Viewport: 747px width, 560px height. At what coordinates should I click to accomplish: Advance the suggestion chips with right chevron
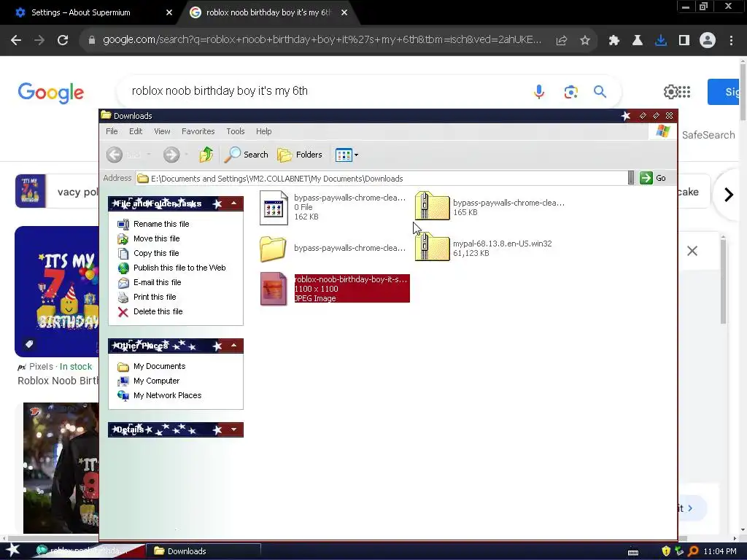tap(729, 194)
